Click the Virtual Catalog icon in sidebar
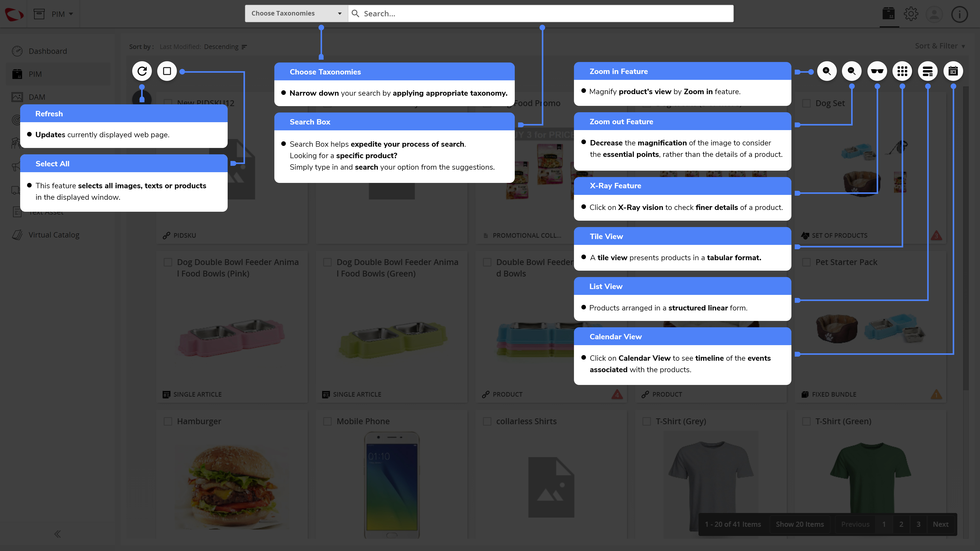The image size is (980, 551). pos(17,235)
